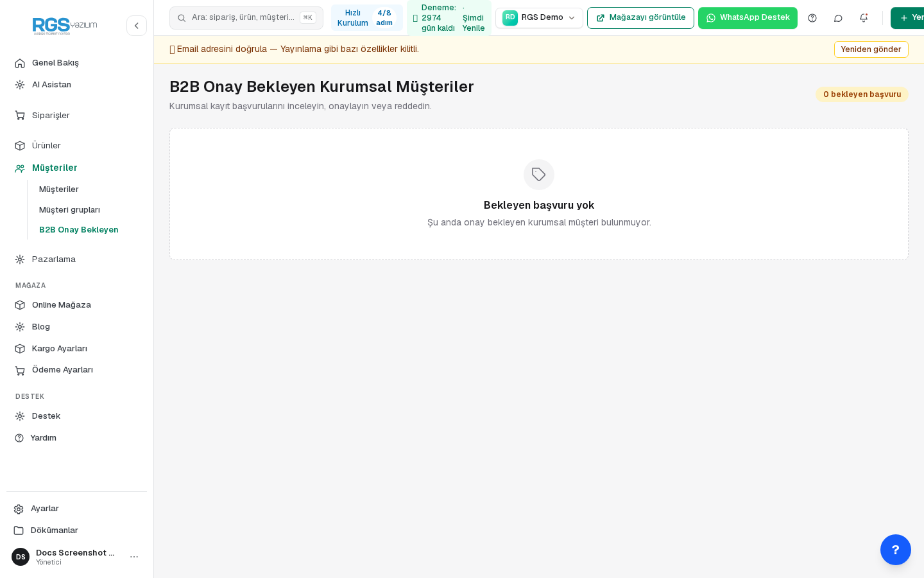Collapse the Müşteriler menu section
924x578 pixels.
click(77, 168)
